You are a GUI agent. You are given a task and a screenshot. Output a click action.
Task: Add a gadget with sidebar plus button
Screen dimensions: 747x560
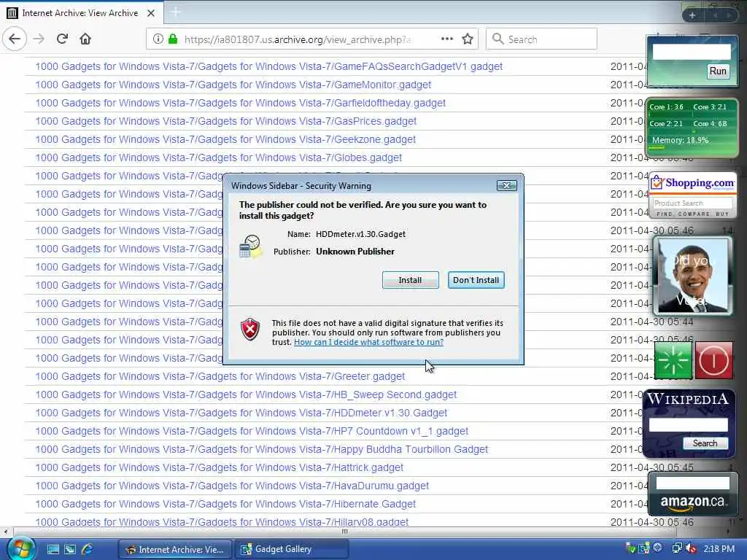(692, 15)
